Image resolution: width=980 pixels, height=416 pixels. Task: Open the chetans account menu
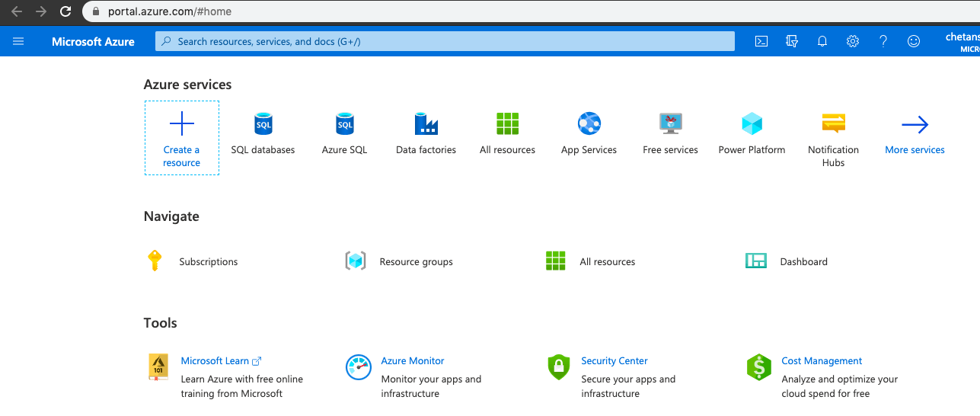962,42
